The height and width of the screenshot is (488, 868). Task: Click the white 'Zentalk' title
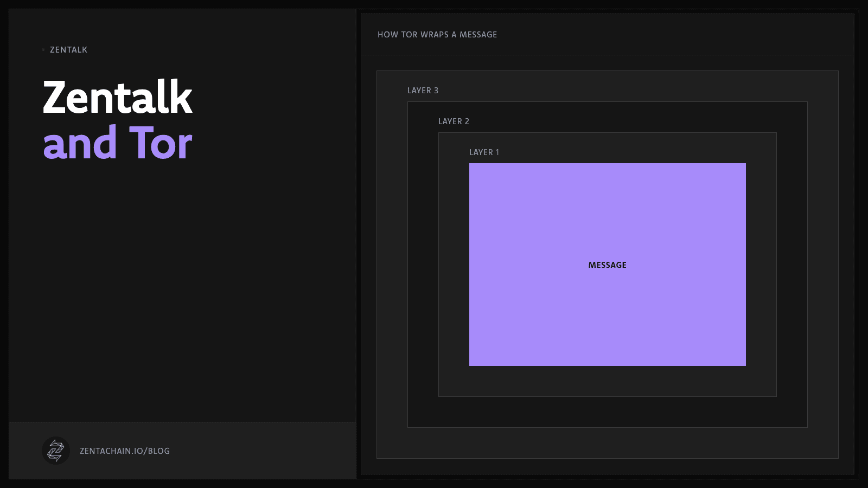tap(118, 97)
